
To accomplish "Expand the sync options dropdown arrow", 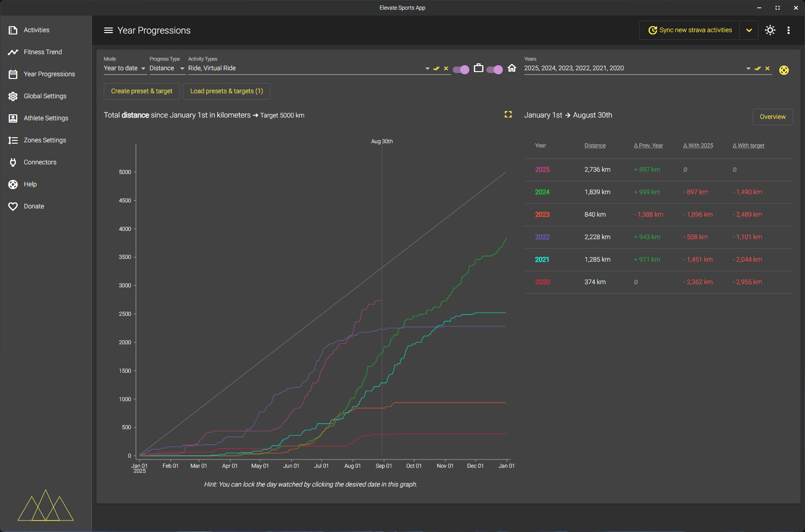I will (749, 30).
